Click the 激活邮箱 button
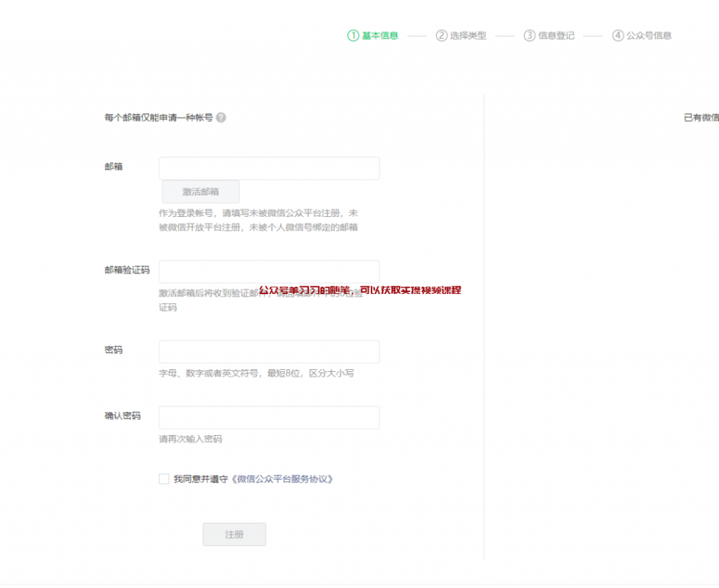Viewport: 719px width, 588px height. (199, 192)
